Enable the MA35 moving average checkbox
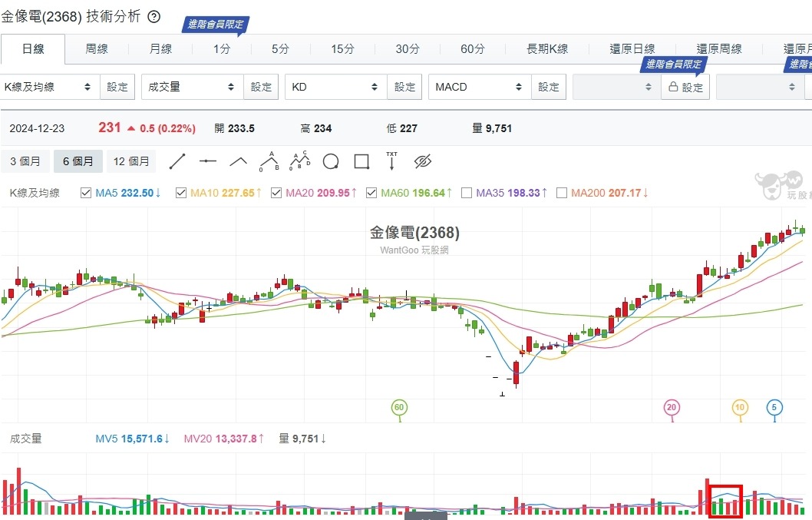 click(467, 193)
